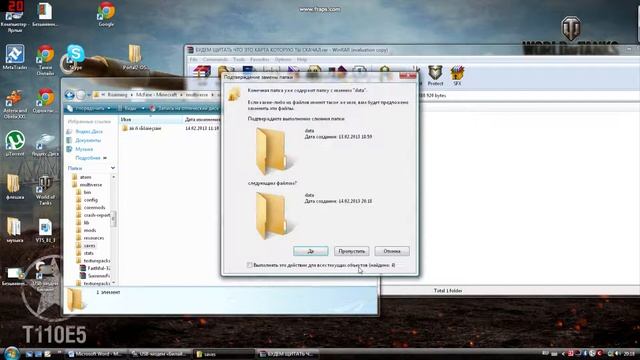Open Яндекс.Диск favorite link in Explorer
This screenshot has height=360, width=640.
(x=89, y=131)
